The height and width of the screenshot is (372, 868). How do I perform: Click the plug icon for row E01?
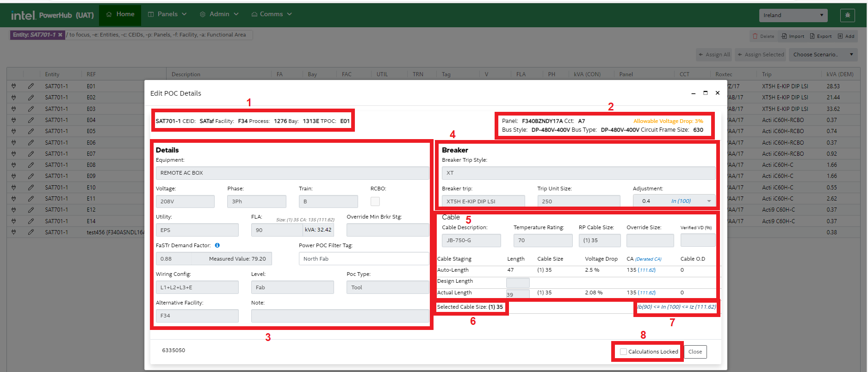(14, 86)
